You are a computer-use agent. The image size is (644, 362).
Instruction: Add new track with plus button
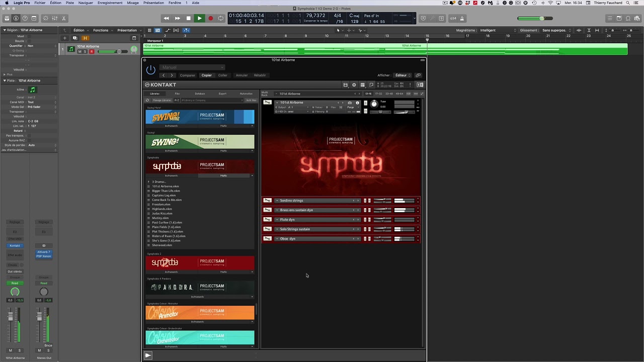(x=64, y=38)
